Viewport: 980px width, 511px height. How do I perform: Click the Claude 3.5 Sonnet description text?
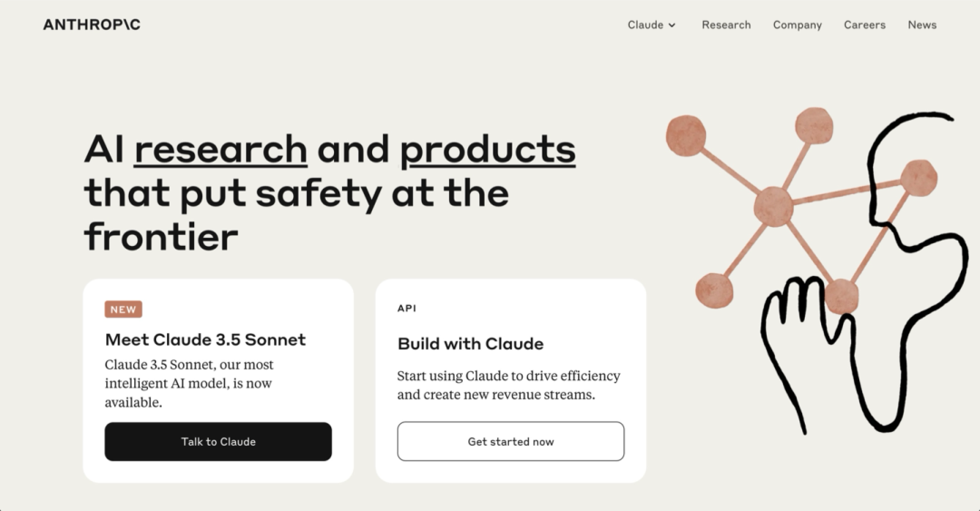click(189, 383)
